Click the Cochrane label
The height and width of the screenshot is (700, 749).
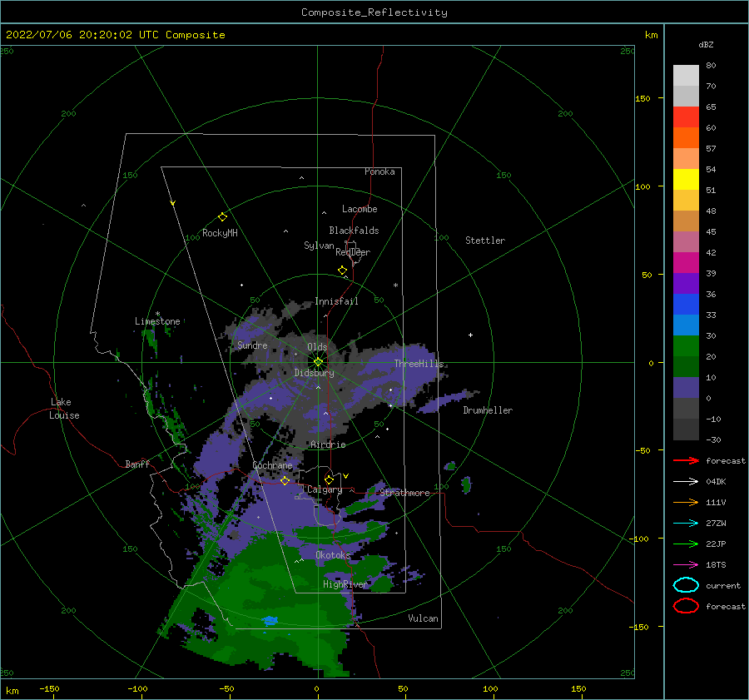[x=272, y=465]
